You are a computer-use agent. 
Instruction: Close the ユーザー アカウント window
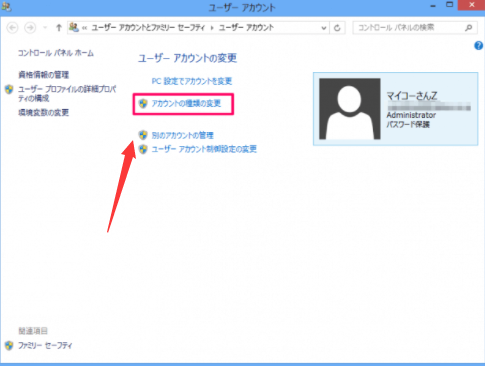472,5
